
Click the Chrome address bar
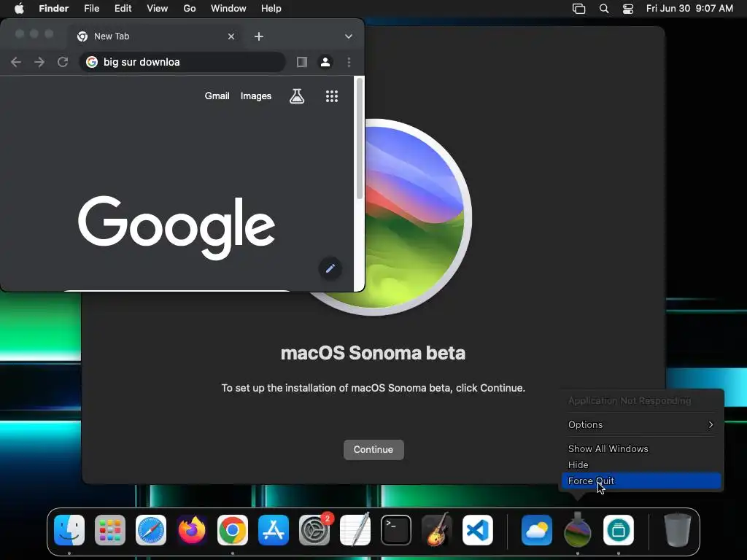[183, 62]
